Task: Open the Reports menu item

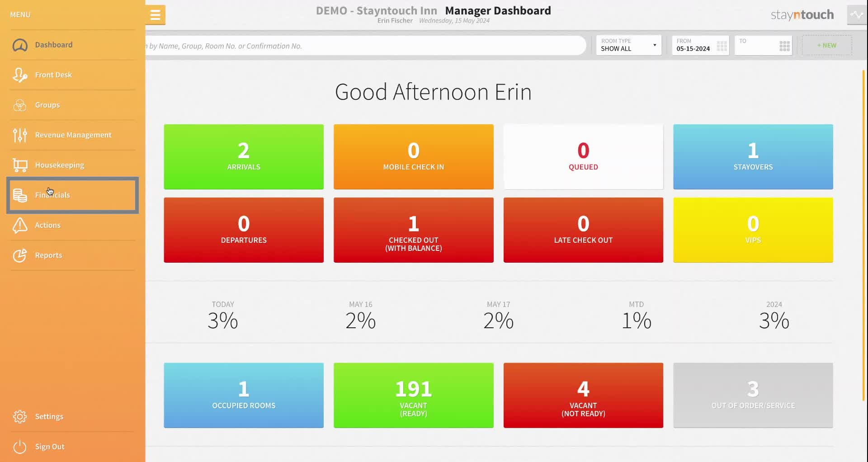Action: point(73,255)
